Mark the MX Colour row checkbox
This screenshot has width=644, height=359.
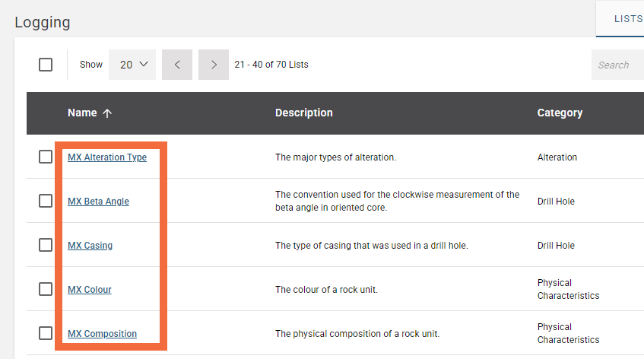46,289
